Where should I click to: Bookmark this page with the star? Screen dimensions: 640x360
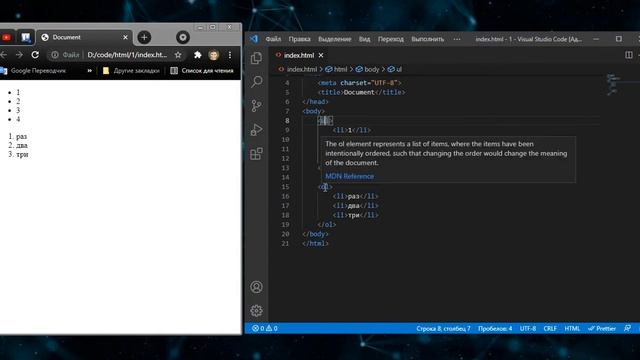[178, 55]
